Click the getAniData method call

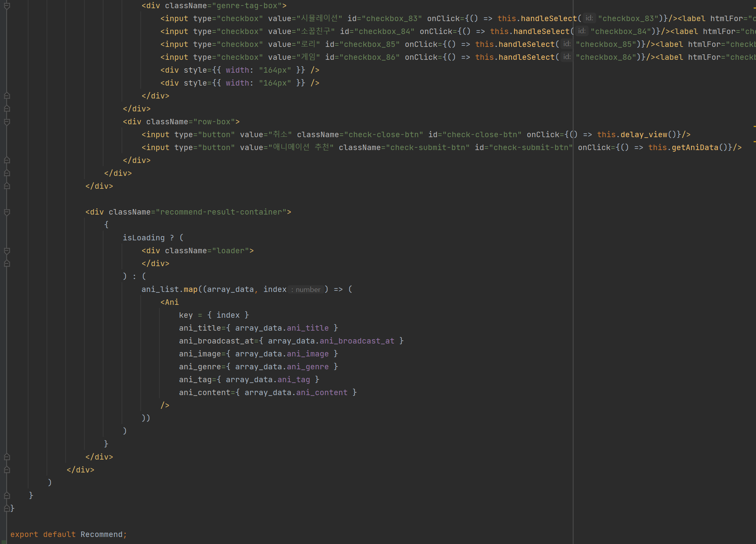click(x=695, y=147)
